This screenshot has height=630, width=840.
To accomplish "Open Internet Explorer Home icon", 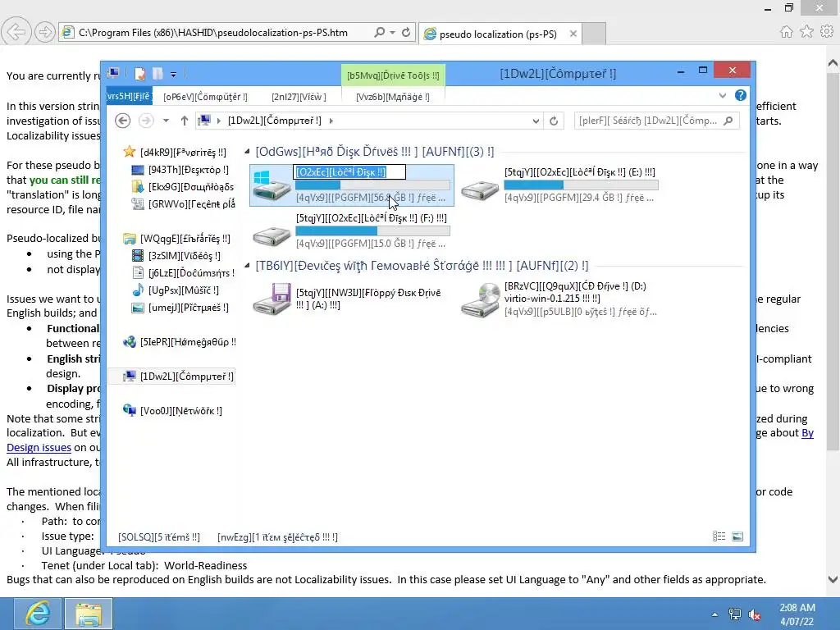I will coord(787,32).
